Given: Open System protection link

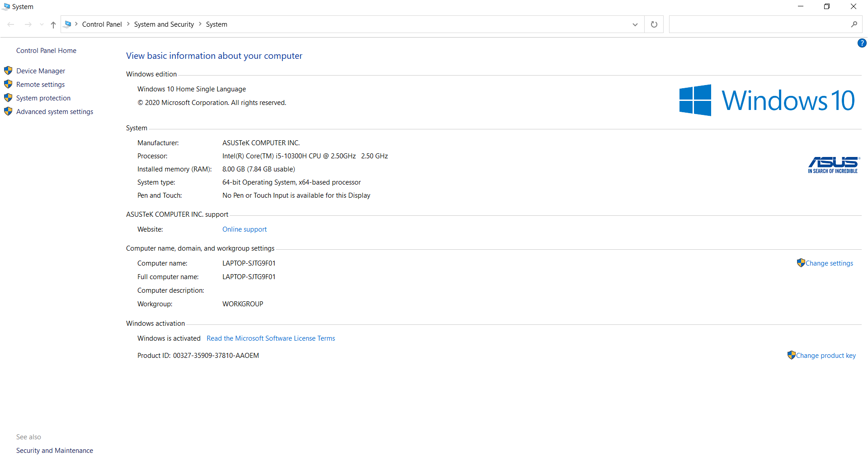Looking at the screenshot, I should coord(43,98).
